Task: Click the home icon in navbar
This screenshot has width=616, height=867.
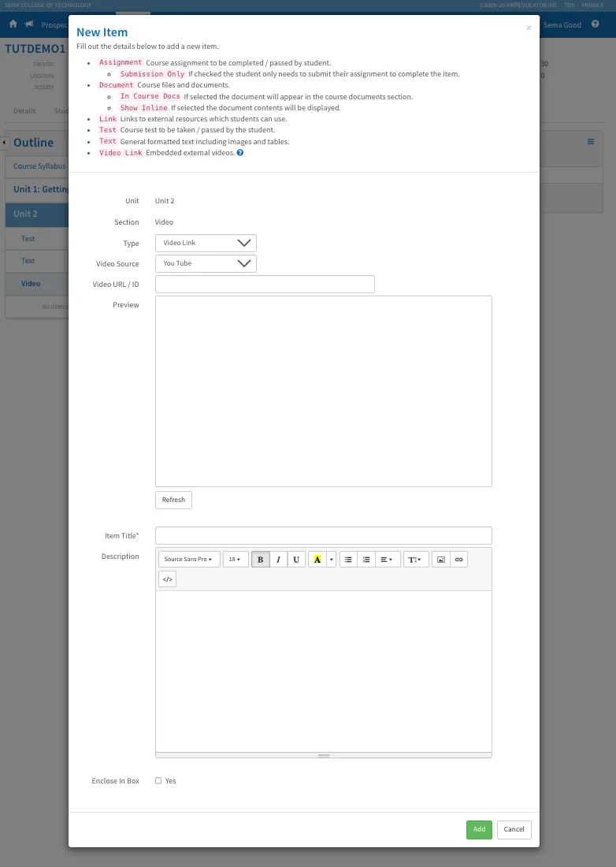Action: click(x=13, y=24)
